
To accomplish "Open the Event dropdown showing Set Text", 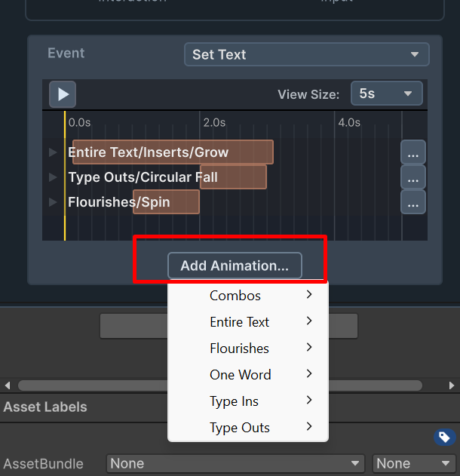I will (x=307, y=54).
